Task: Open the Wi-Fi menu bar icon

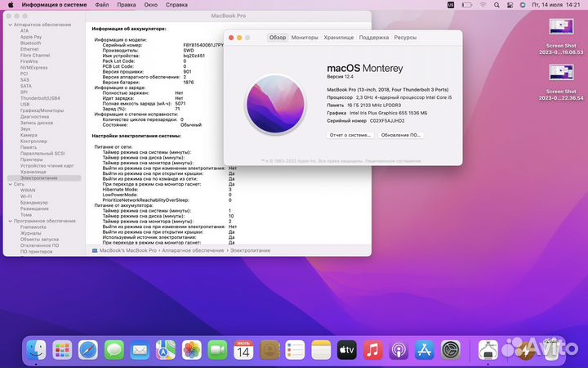Action: click(483, 5)
